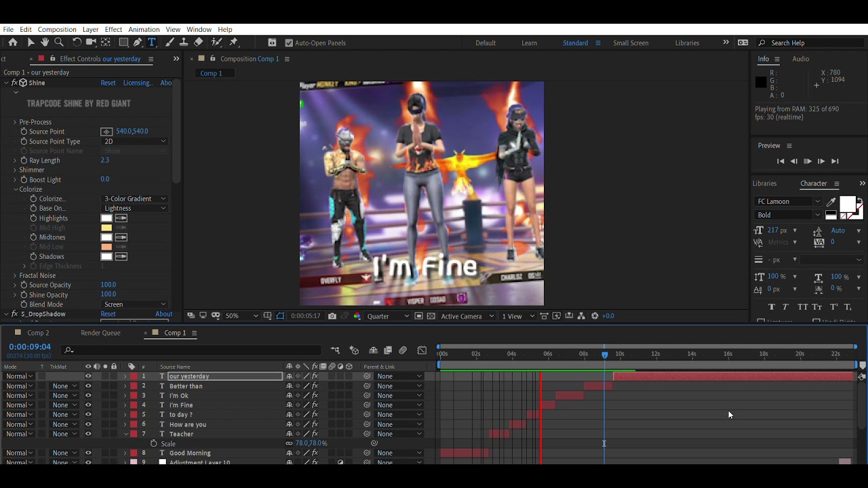868x488 pixels.
Task: Hide the 'Better than' layer
Action: [87, 386]
